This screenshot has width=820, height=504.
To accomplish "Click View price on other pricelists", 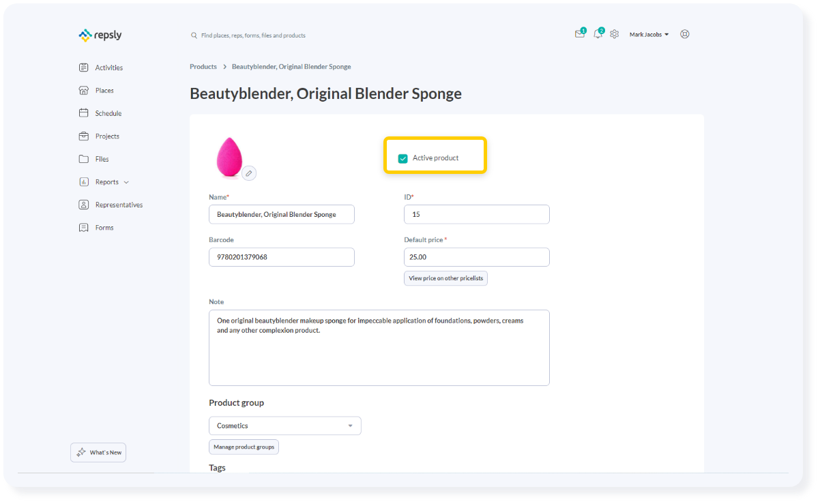I will tap(446, 278).
